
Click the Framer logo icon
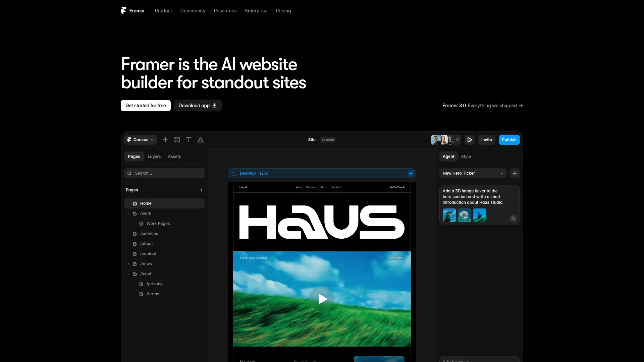[x=123, y=11]
